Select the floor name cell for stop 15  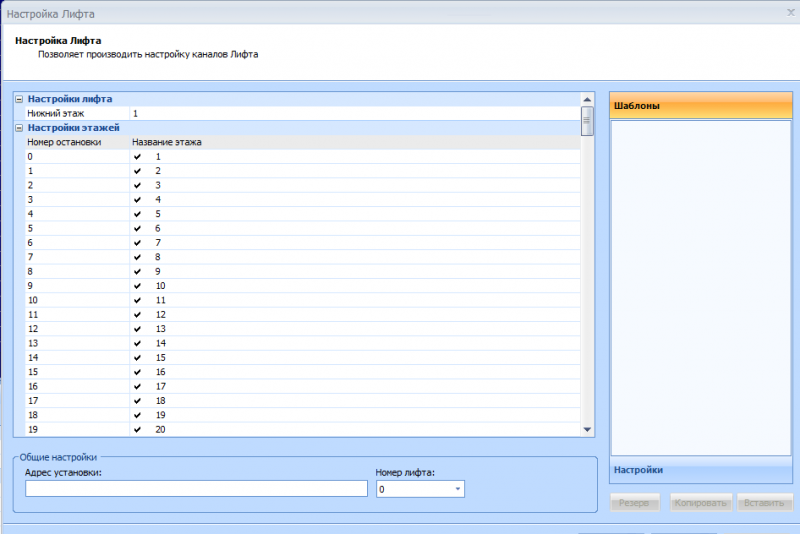pyautogui.click(x=360, y=371)
